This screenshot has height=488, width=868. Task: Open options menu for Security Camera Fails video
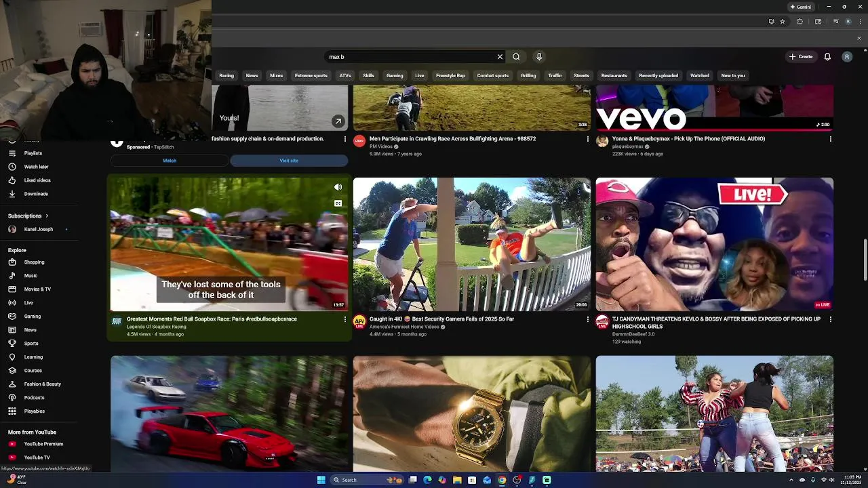(x=588, y=319)
